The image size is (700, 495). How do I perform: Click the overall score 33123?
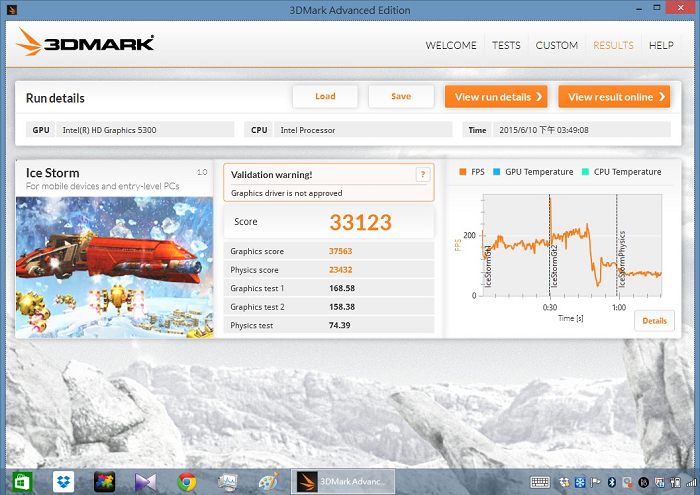[x=360, y=222]
